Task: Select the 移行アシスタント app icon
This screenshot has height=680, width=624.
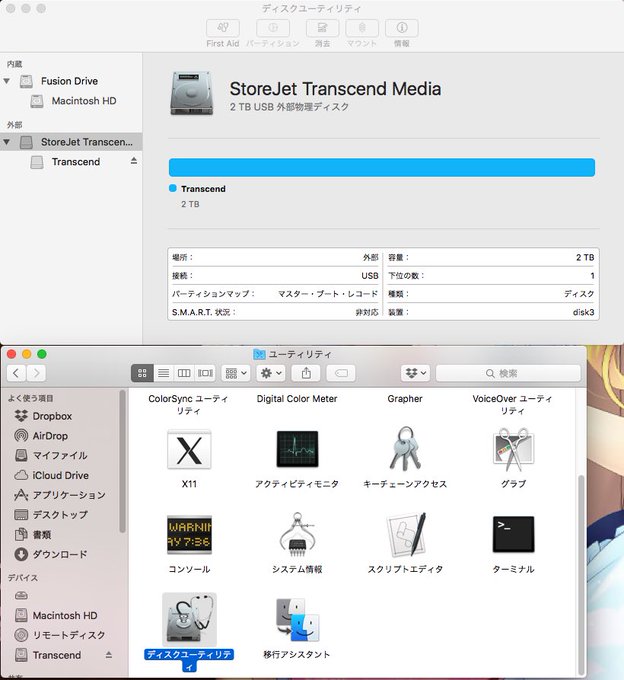Action: 297,620
